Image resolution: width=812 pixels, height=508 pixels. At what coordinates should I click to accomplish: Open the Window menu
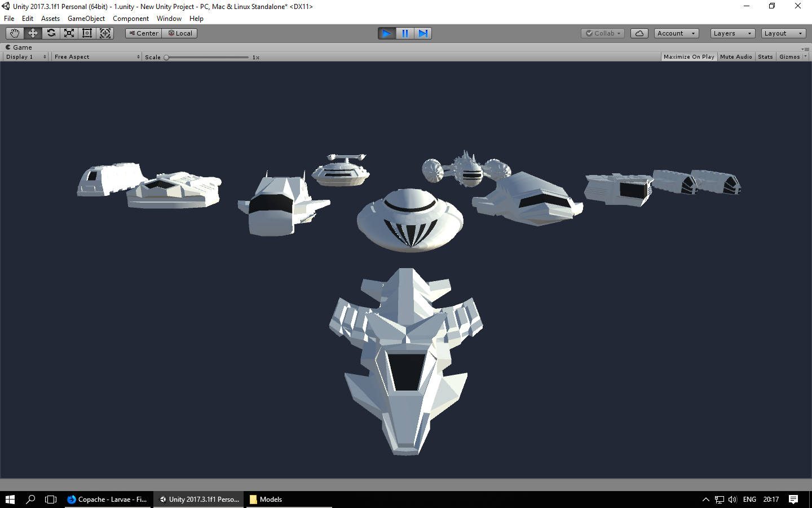click(x=169, y=19)
